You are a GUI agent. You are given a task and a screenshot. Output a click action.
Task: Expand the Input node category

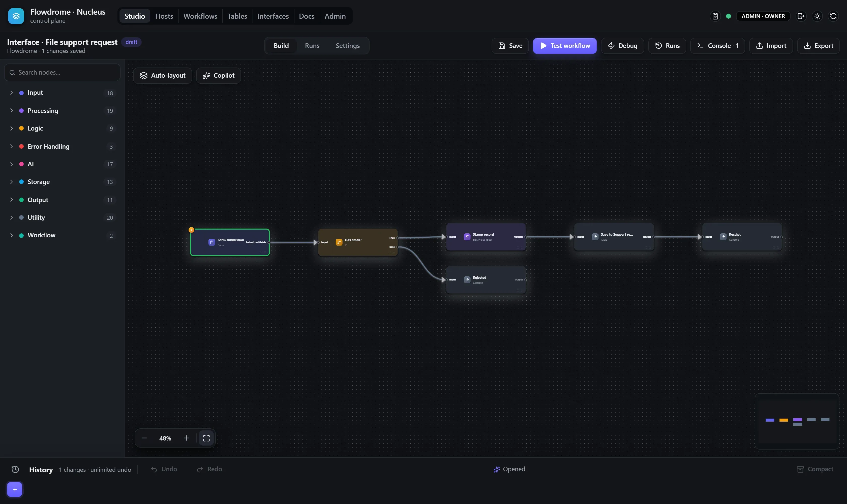(12, 93)
